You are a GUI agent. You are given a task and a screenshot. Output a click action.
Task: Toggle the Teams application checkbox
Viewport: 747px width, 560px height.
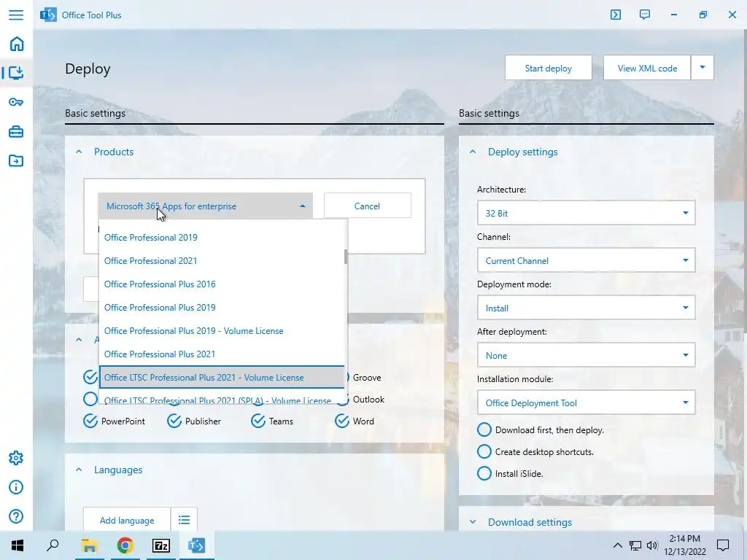coord(258,421)
